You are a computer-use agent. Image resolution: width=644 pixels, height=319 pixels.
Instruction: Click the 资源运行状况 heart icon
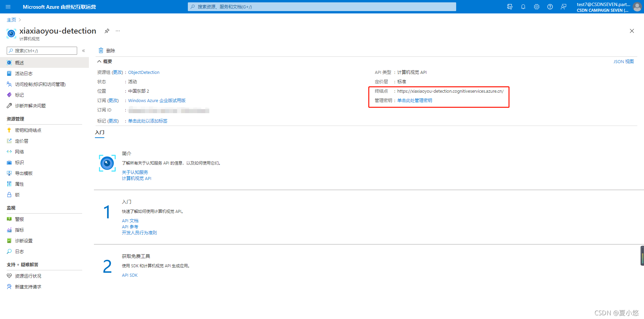[9, 276]
